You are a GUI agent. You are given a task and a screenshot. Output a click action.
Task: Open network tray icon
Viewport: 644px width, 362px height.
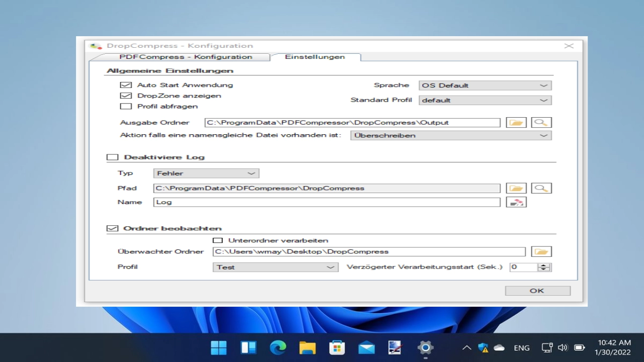547,347
